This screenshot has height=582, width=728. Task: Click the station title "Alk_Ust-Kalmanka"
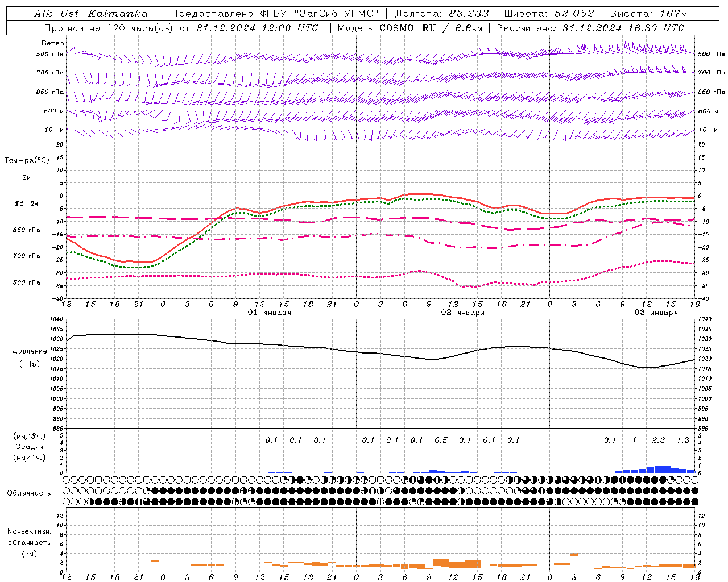[x=91, y=14]
